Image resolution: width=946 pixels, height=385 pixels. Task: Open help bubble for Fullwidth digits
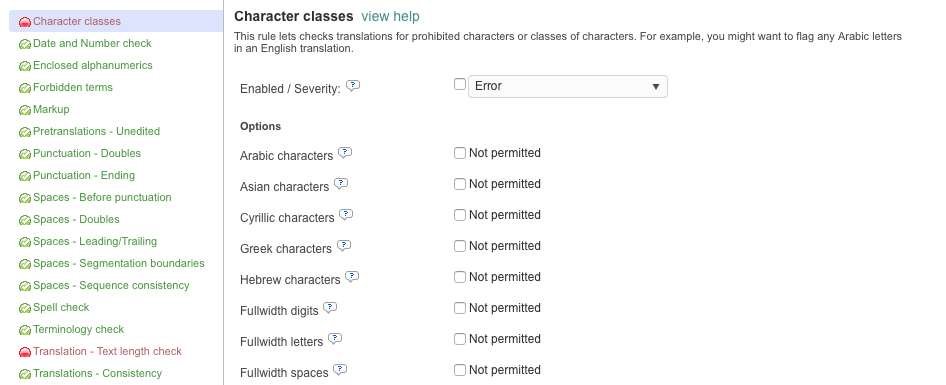[330, 308]
